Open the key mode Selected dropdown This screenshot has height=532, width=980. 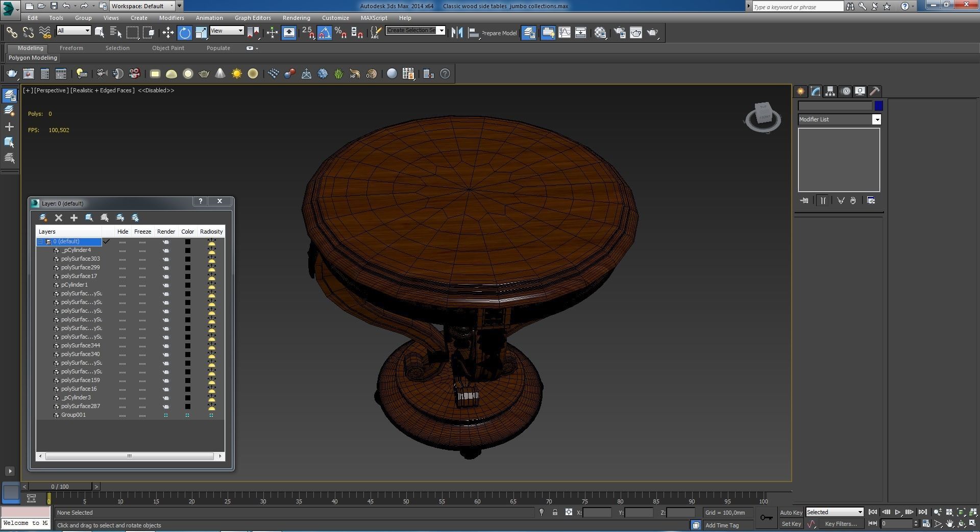[835, 512]
